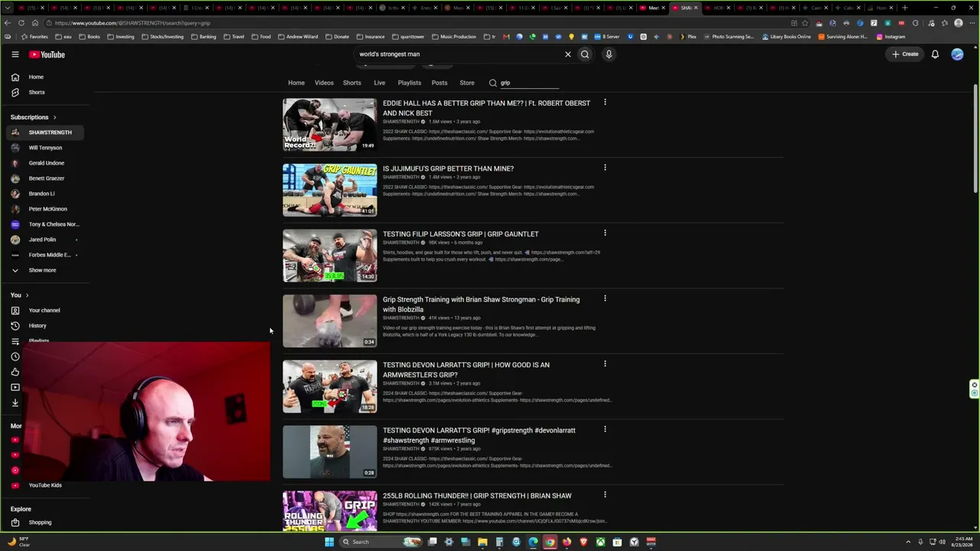This screenshot has height=551, width=980.
Task: Open options menu for Blobzilla grip training video
Action: click(605, 298)
